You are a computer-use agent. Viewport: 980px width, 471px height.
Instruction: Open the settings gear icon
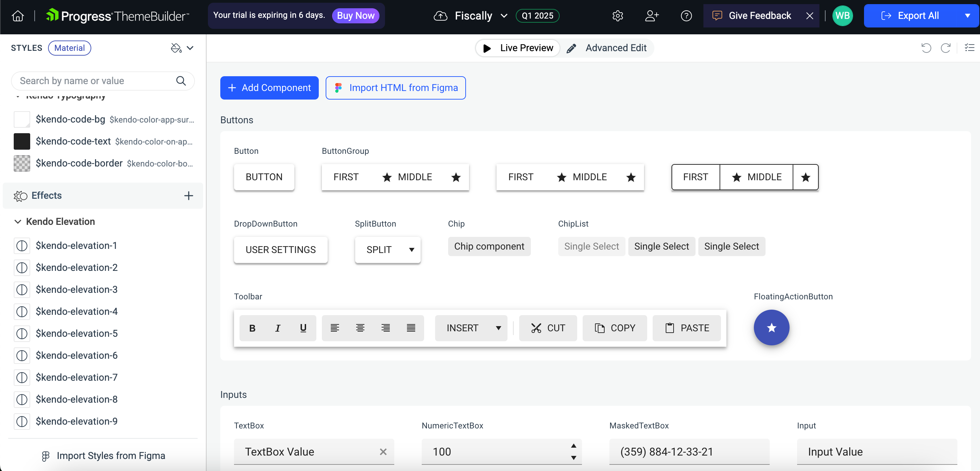pyautogui.click(x=617, y=15)
